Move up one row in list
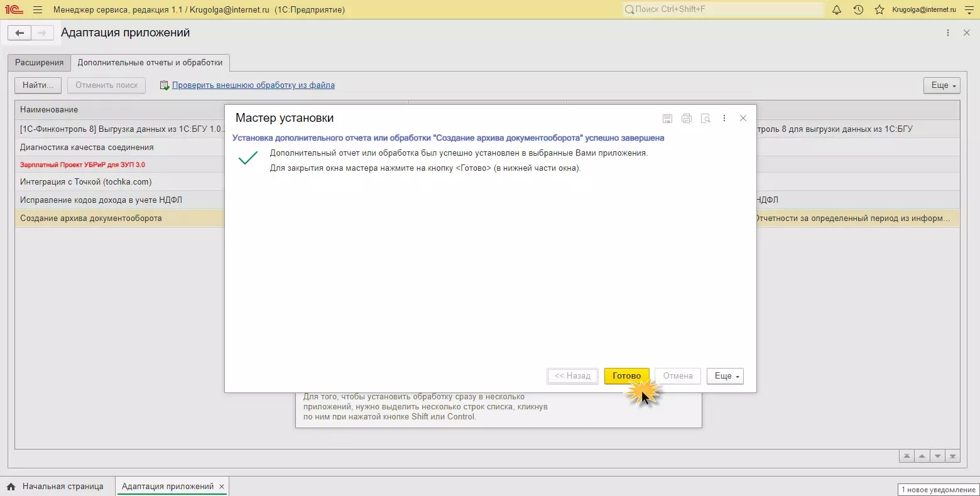The width and height of the screenshot is (980, 496). point(922,456)
